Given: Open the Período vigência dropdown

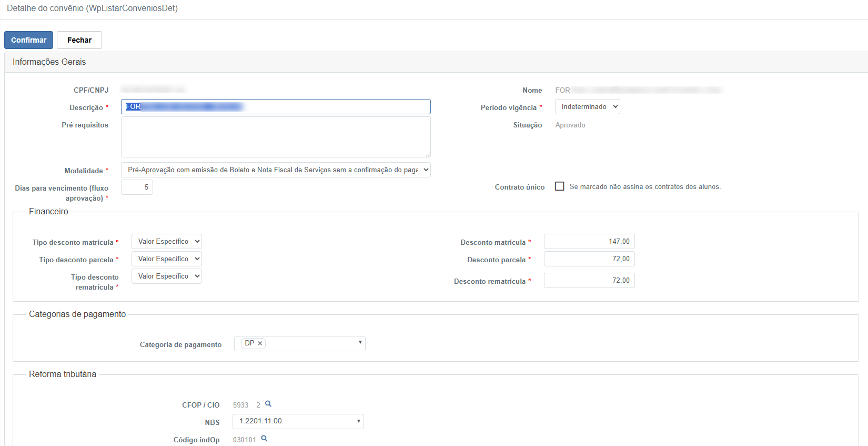Looking at the screenshot, I should pos(587,107).
